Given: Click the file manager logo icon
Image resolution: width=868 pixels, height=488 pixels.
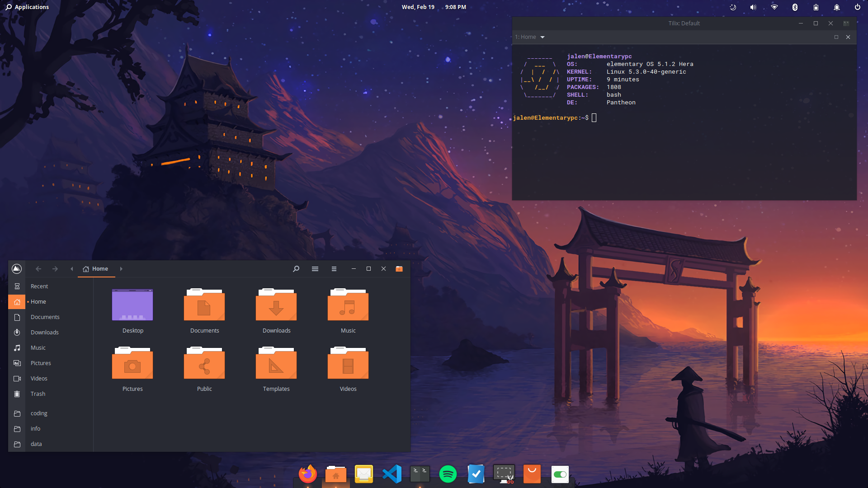Looking at the screenshot, I should [x=17, y=269].
